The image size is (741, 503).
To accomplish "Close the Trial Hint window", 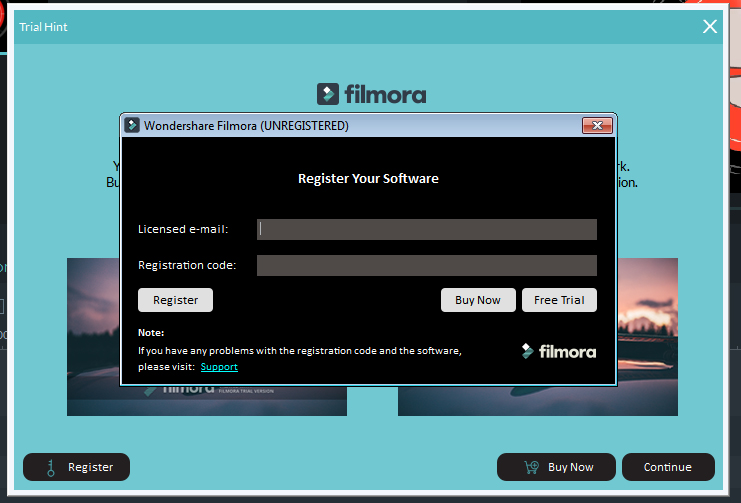I will point(709,26).
